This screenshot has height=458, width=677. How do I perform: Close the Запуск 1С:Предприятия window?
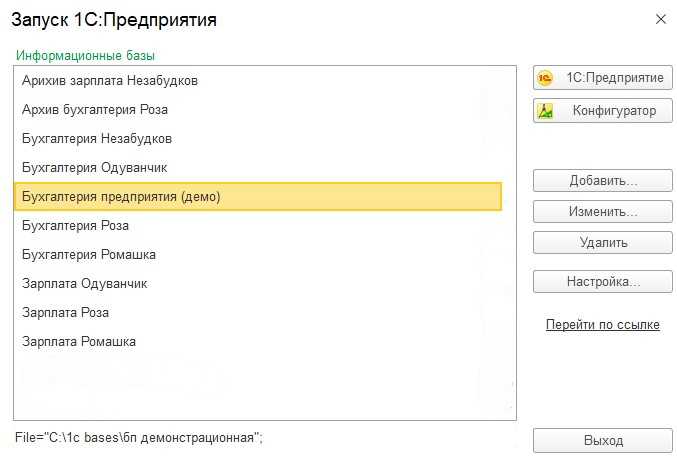point(661,19)
